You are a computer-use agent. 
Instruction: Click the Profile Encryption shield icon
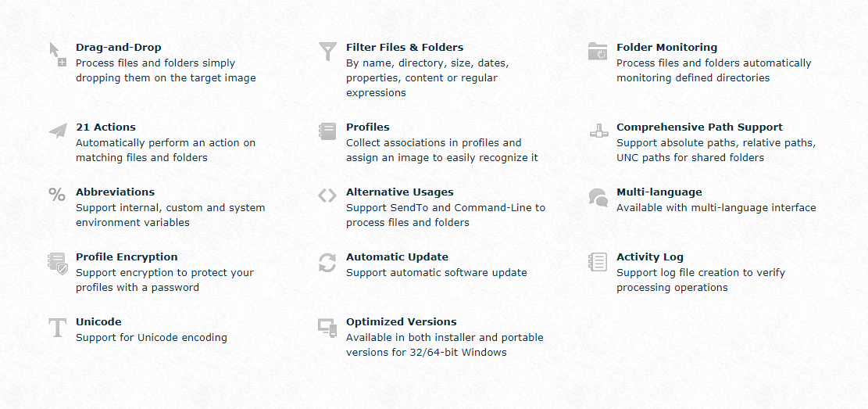58,263
